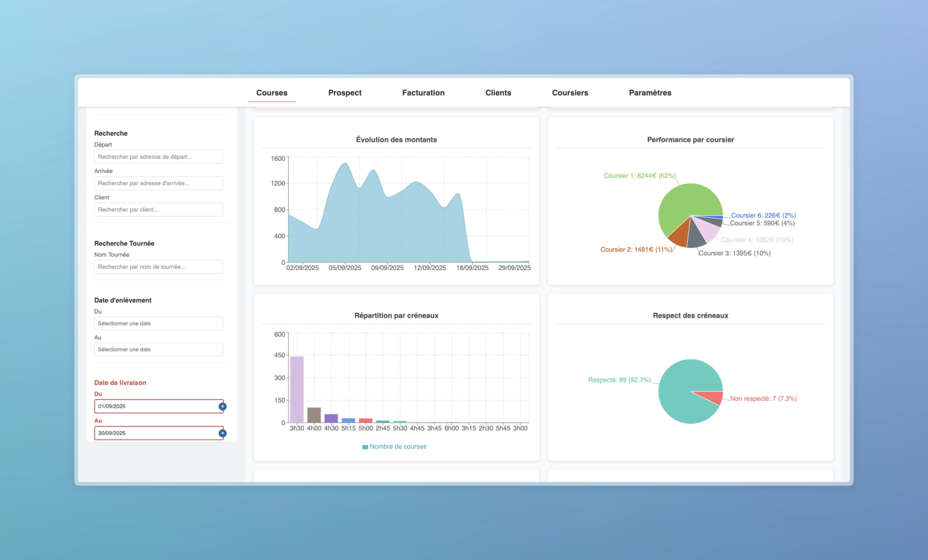Open the delivery 'Du' date field
Screen dimensions: 928x560
point(154,406)
